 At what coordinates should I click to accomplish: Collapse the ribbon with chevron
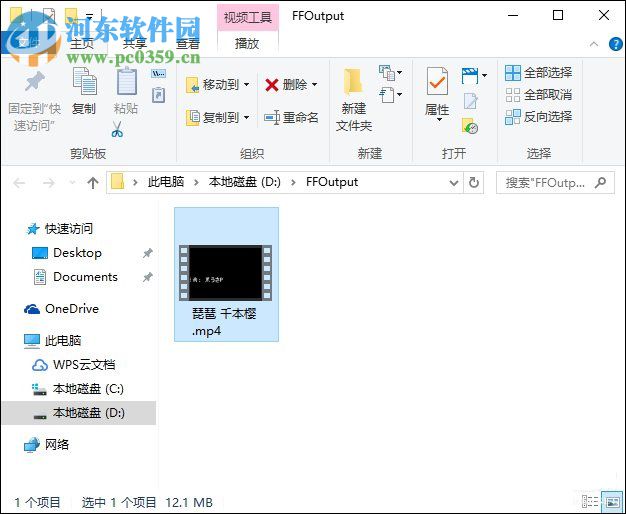[594, 44]
